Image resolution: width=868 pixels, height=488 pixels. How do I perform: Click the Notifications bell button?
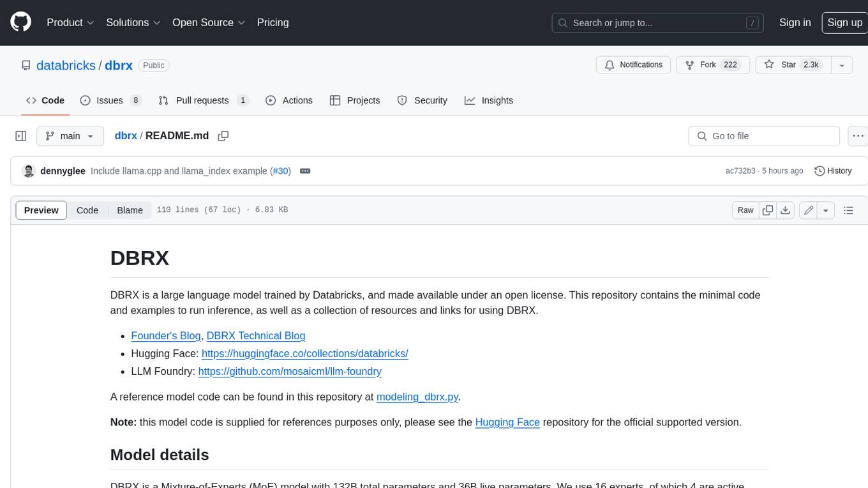(634, 65)
